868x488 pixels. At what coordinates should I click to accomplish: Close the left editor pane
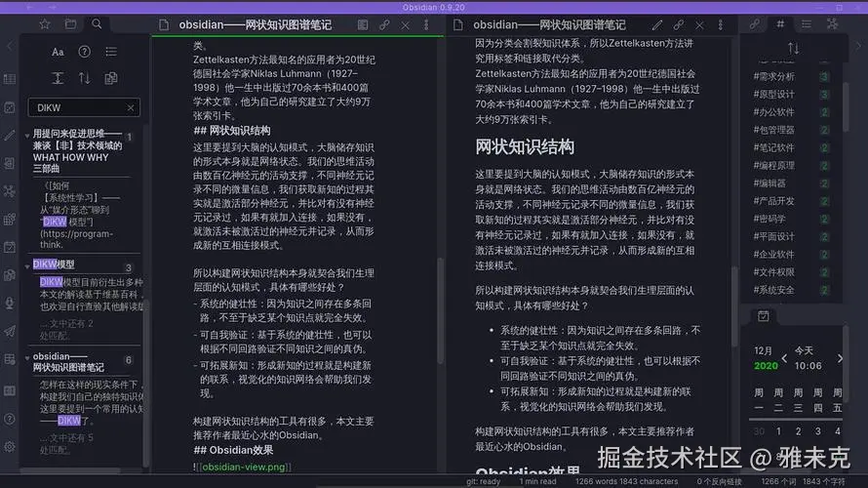pos(405,25)
